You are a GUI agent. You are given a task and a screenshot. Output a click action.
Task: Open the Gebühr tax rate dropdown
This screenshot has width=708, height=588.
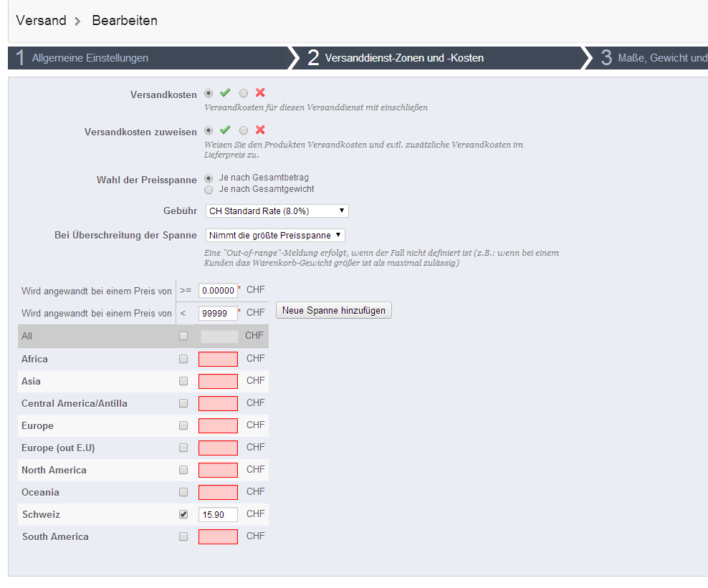[277, 211]
